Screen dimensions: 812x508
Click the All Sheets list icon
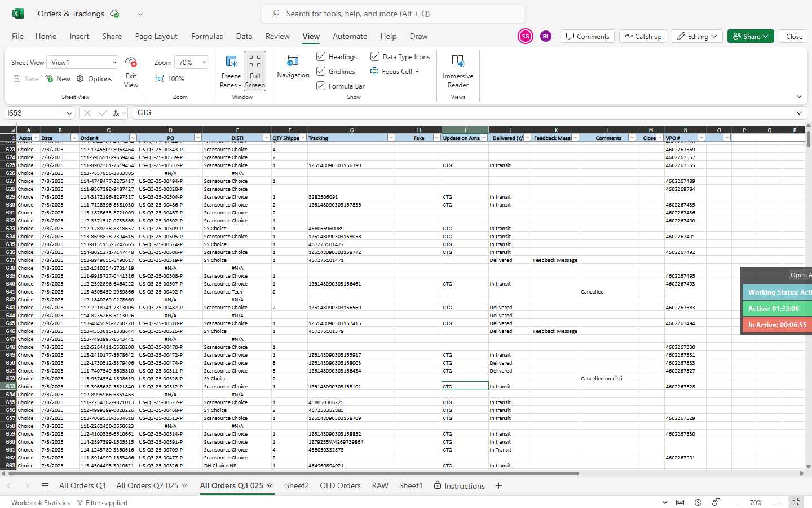tap(45, 486)
